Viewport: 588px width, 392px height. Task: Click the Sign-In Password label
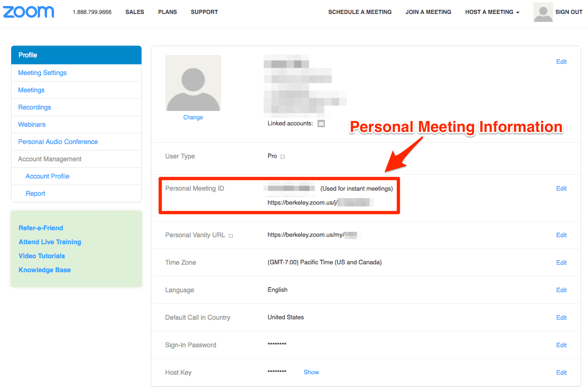[191, 345]
